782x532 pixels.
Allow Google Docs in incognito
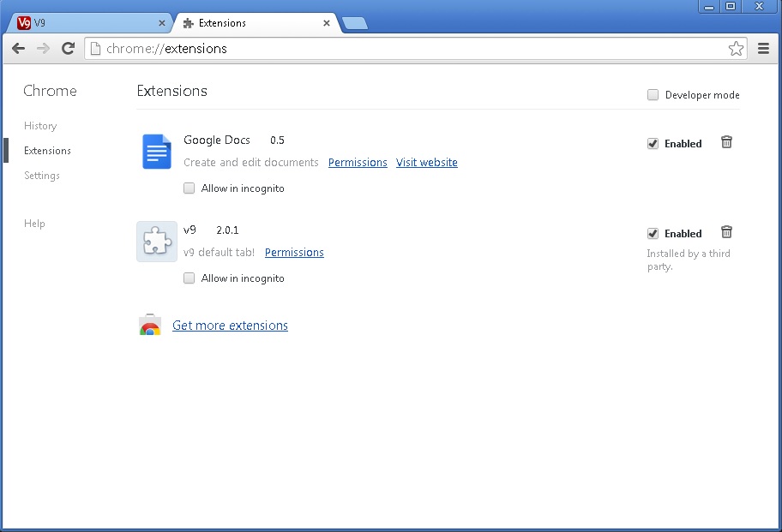pyautogui.click(x=189, y=188)
